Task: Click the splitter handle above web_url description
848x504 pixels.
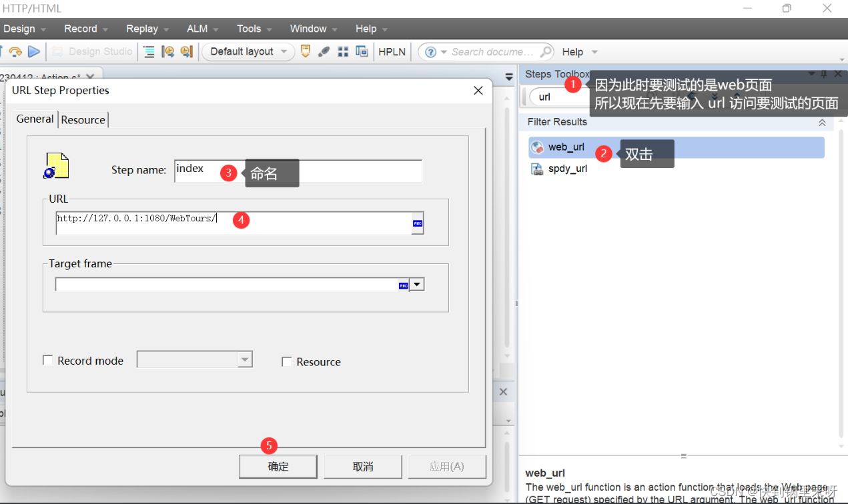Action: (x=683, y=456)
